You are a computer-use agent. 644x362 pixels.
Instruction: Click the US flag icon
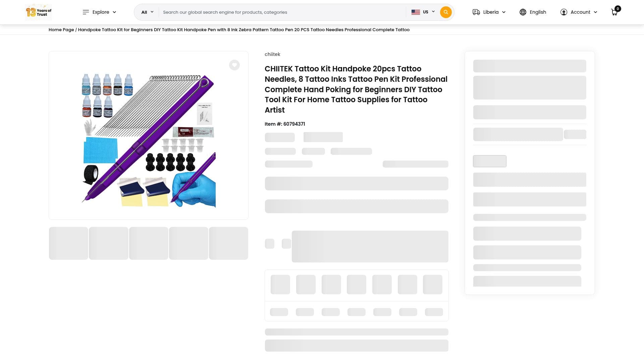416,12
